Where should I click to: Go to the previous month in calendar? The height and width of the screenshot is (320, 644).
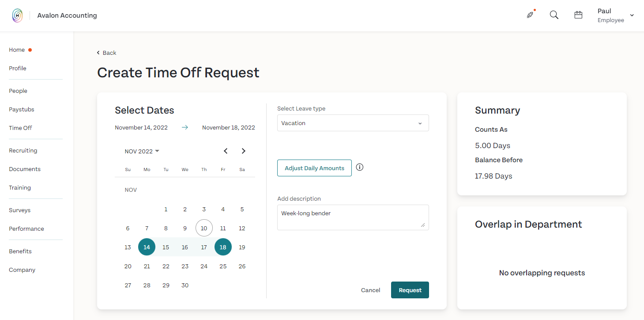(226, 151)
